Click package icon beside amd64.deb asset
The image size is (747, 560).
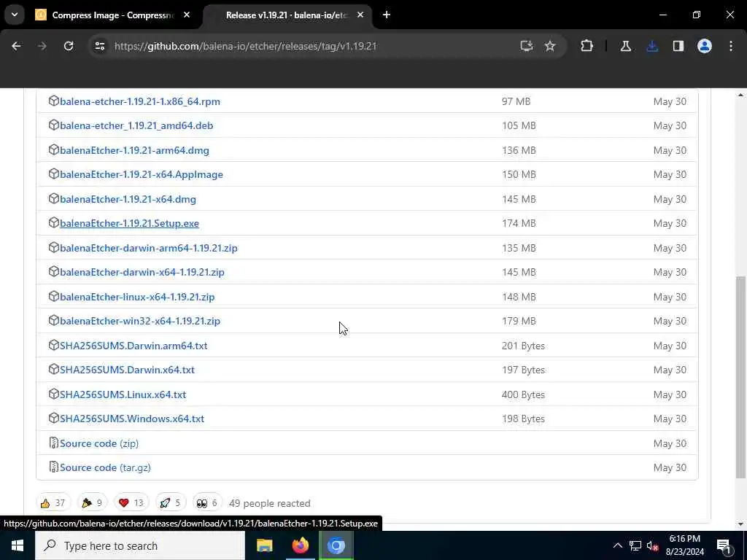coord(54,125)
